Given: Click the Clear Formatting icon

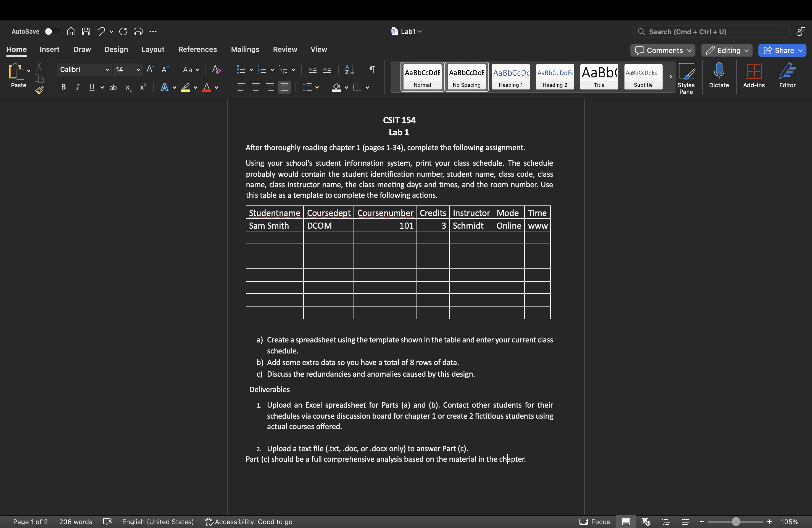Looking at the screenshot, I should tap(216, 70).
